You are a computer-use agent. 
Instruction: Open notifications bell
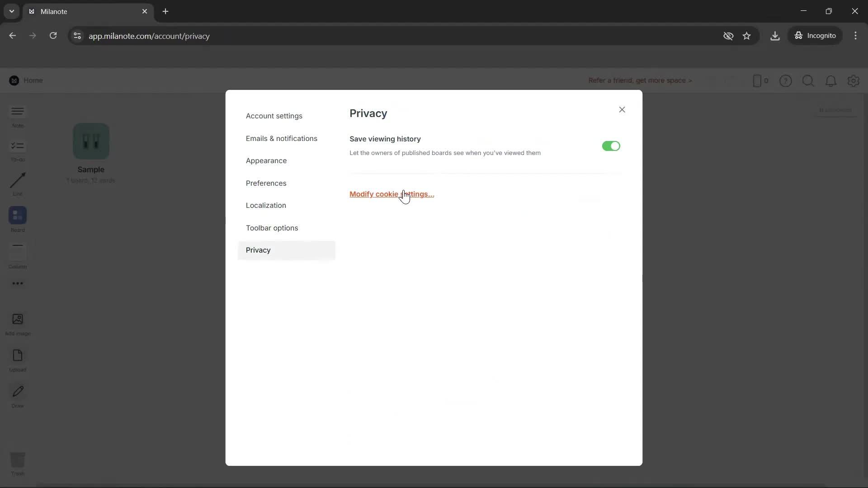point(831,80)
